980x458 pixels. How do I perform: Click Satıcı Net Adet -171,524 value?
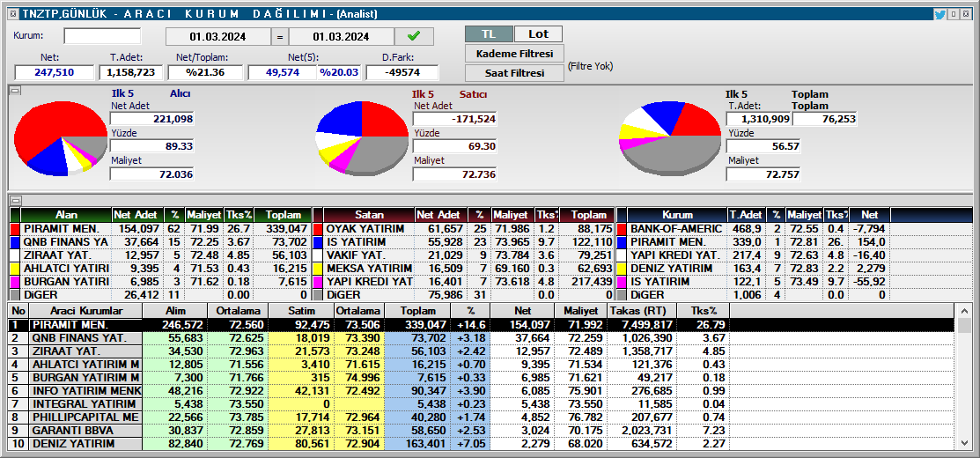(454, 119)
